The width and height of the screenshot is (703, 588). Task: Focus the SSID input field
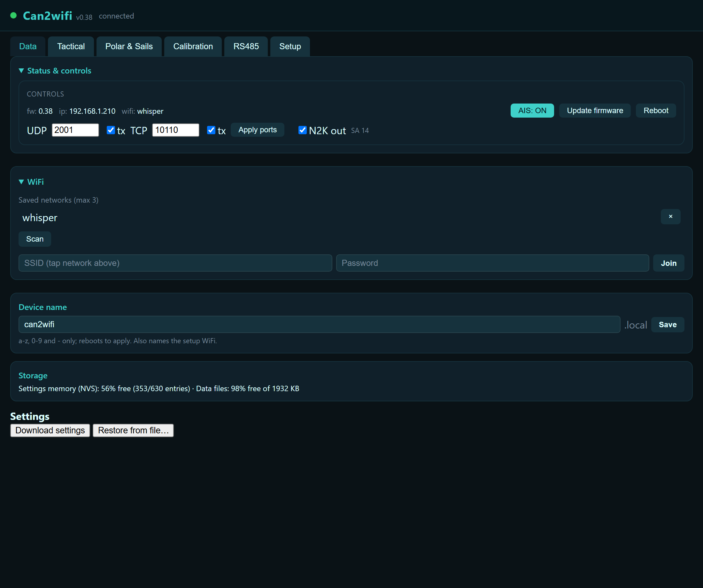[x=175, y=263]
